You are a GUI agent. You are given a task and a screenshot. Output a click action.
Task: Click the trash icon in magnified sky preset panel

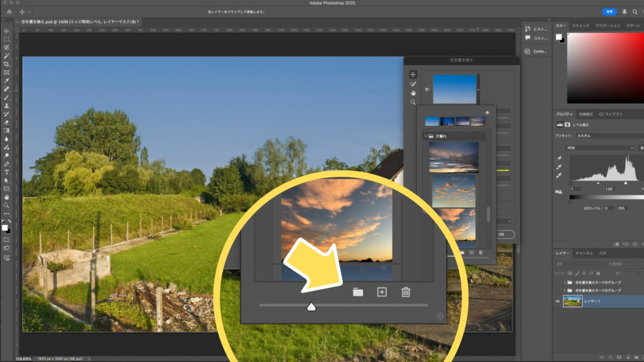pyautogui.click(x=406, y=292)
